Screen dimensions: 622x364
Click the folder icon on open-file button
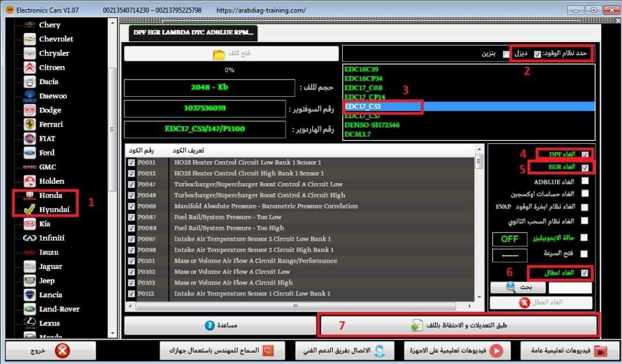(219, 54)
